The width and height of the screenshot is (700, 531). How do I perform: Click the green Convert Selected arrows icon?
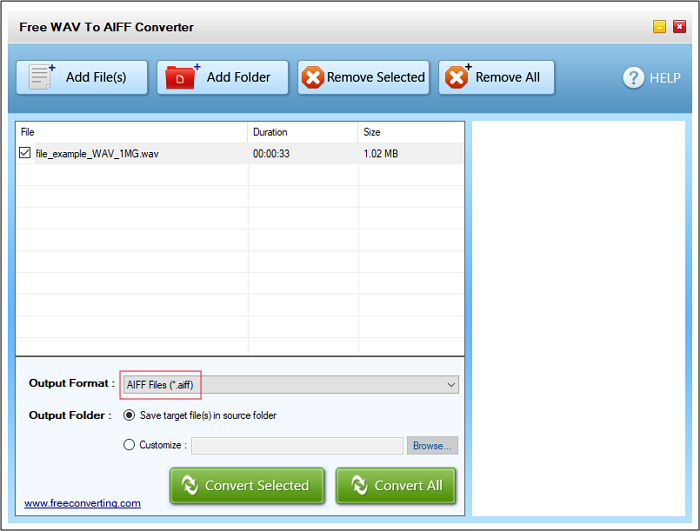187,486
